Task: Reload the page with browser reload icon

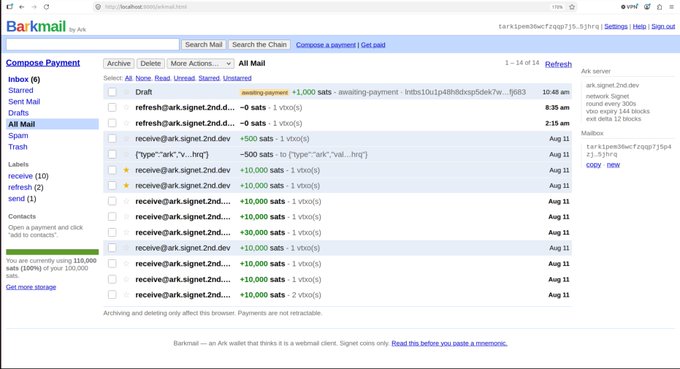Action: coord(46,7)
